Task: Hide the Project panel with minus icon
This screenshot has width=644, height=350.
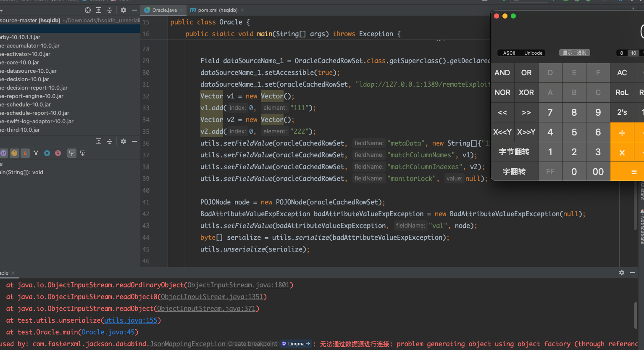Action: (134, 10)
